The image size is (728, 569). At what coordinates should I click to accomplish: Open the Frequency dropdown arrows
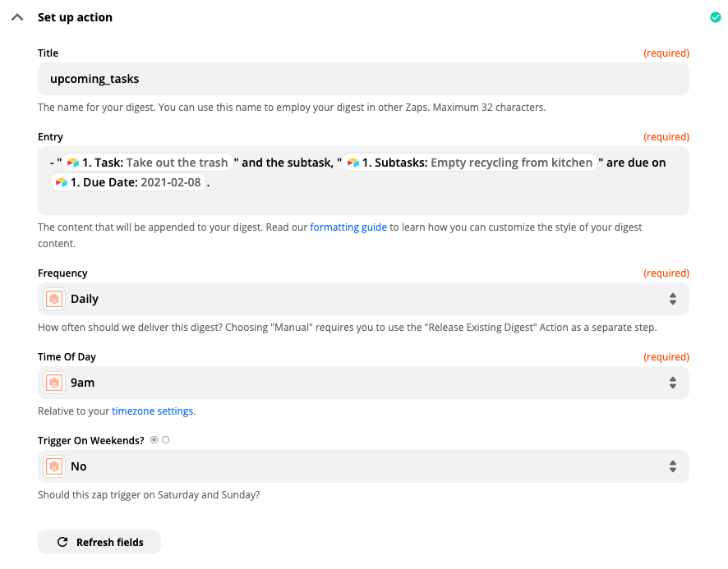coord(673,299)
